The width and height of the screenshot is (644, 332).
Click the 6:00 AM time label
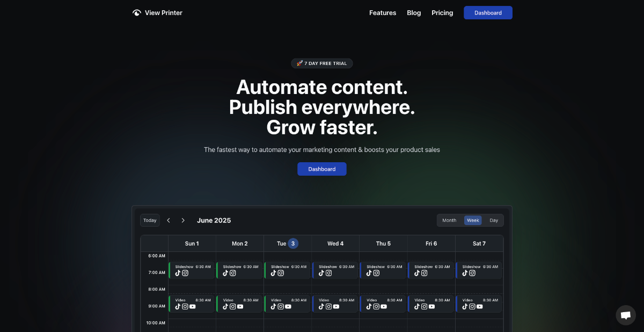(x=157, y=256)
